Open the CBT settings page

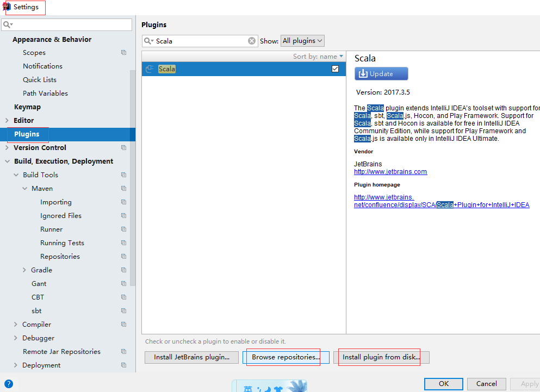(x=38, y=297)
